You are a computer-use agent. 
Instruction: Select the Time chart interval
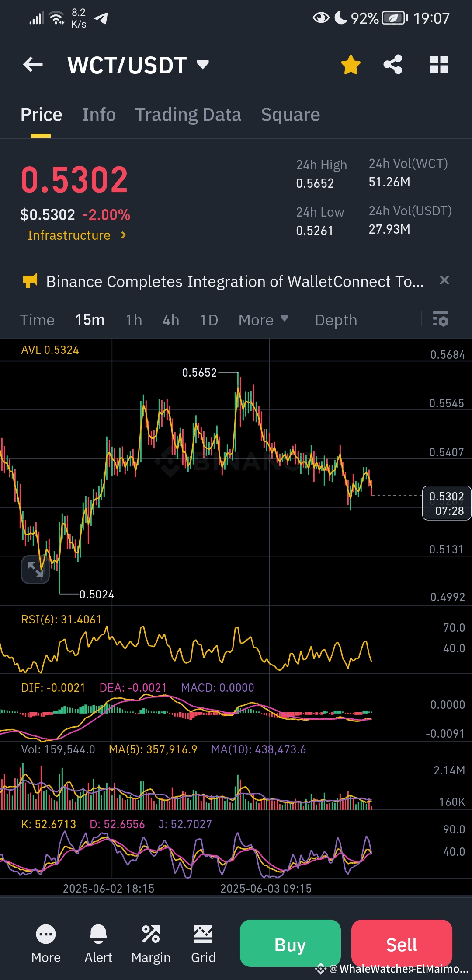click(37, 320)
